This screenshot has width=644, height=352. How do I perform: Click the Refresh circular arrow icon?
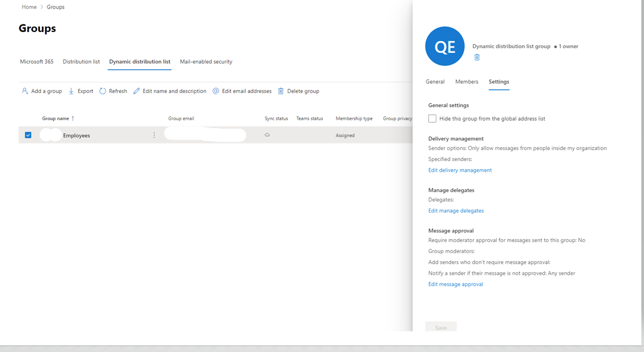(103, 91)
